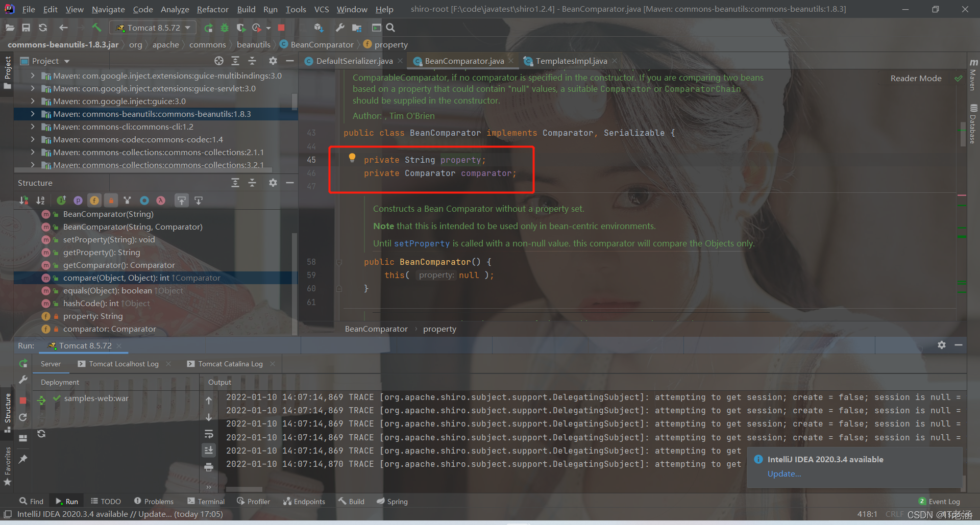Expand Maven: commons-beanutils:commons-beanutils:1.8.3 node
980x525 pixels.
(33, 114)
